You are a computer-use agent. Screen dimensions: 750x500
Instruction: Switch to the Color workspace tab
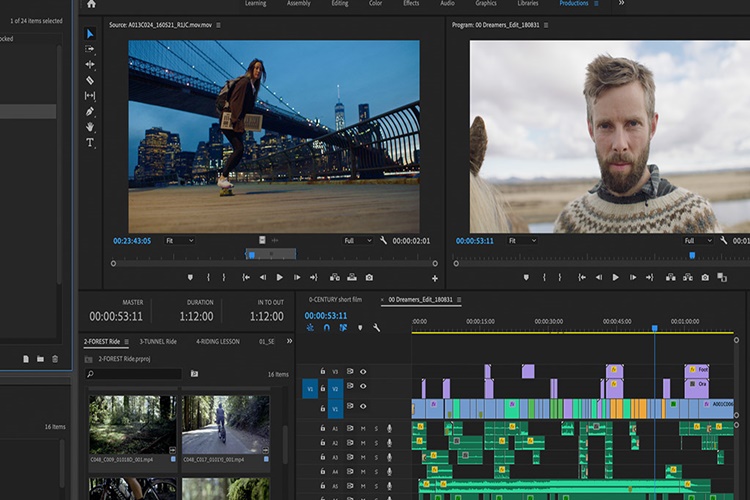[x=375, y=4]
